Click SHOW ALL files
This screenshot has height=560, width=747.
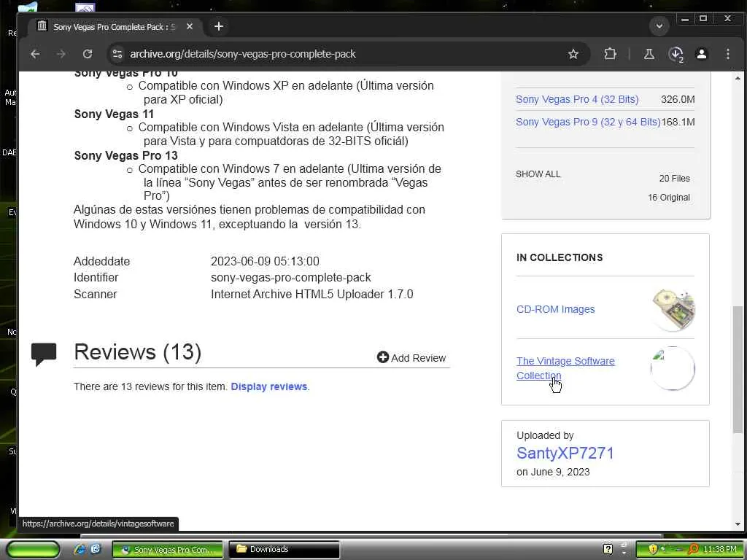(538, 174)
